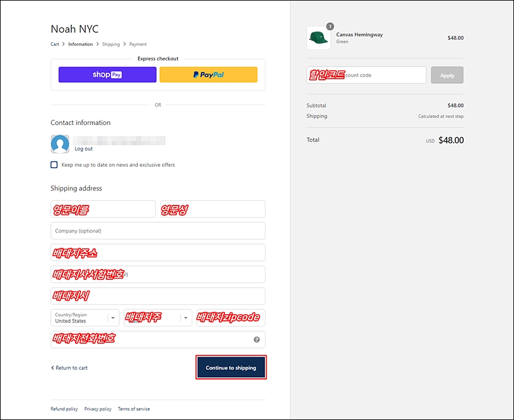Go to Cart breadcrumb
514x420 pixels.
click(x=55, y=44)
